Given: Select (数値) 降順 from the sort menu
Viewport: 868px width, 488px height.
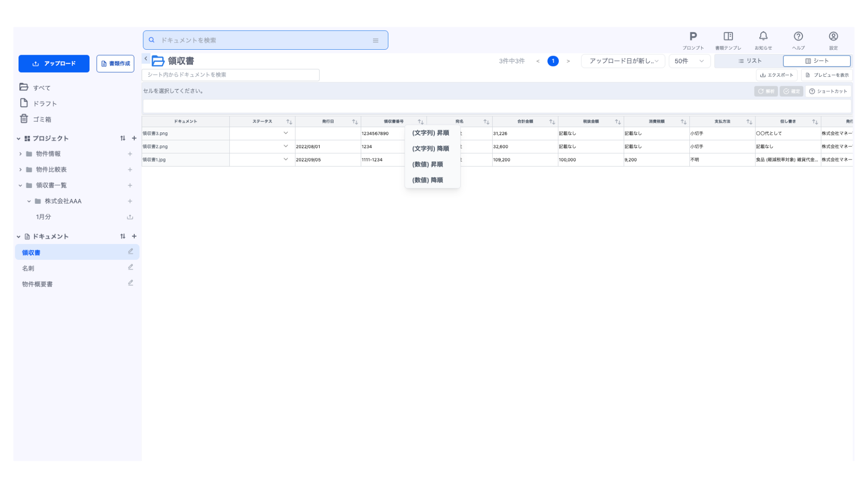Looking at the screenshot, I should click(427, 180).
